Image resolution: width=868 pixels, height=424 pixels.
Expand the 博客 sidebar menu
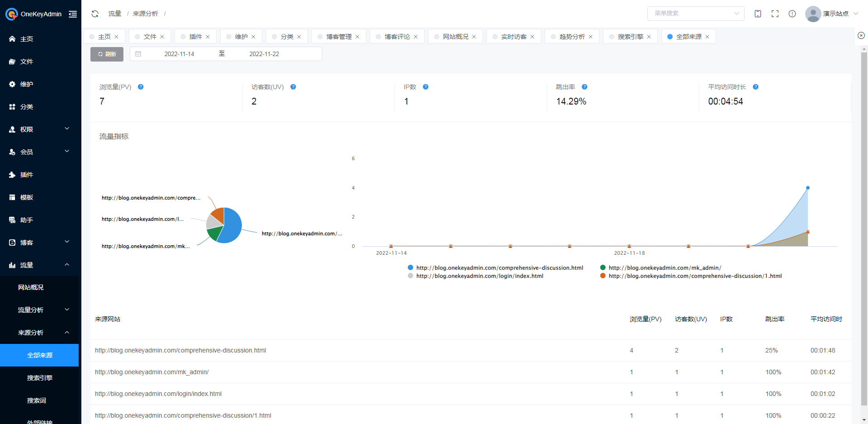tap(39, 243)
